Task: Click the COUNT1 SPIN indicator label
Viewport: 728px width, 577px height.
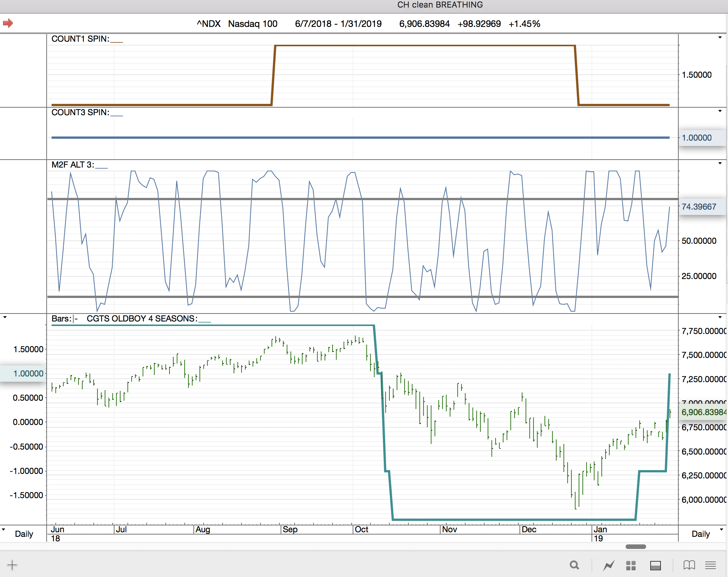Action: [x=80, y=39]
